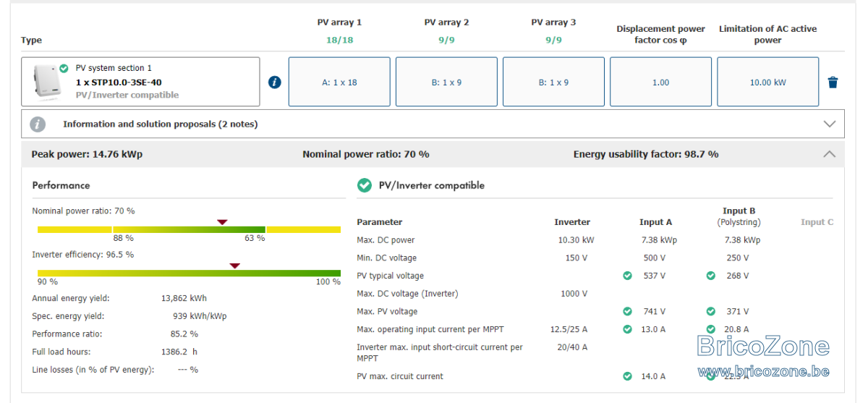Edit displacement power factor value 1.00
The height and width of the screenshot is (403, 868).
click(660, 82)
